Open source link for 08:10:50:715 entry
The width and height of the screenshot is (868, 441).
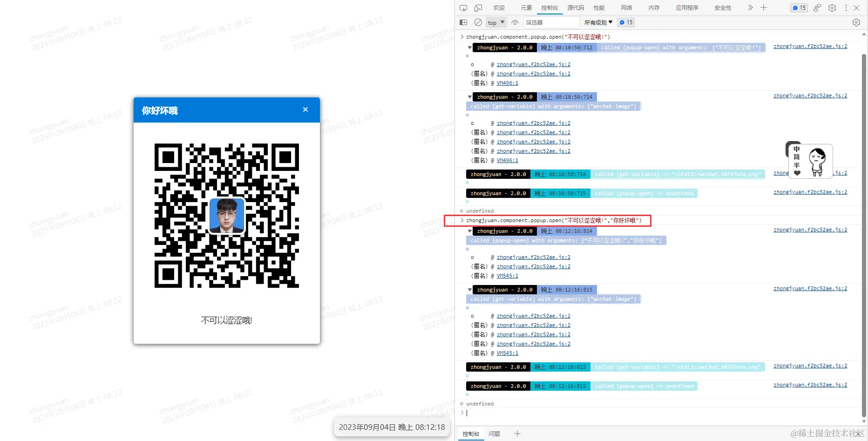pos(810,192)
